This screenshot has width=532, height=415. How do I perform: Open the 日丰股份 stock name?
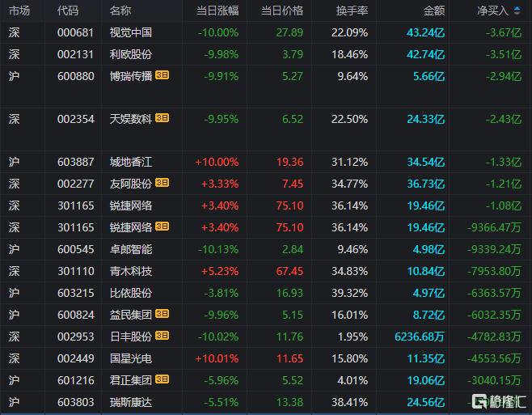tap(131, 337)
